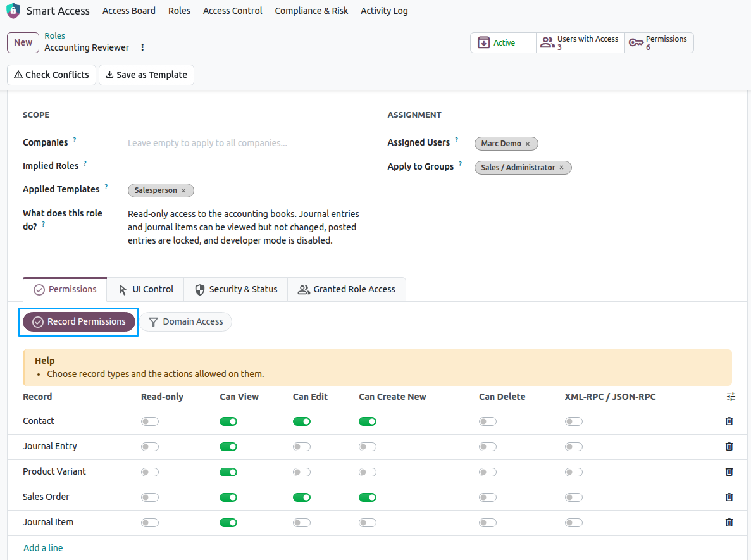
Task: Switch to the UI Control tab
Action: [x=146, y=289]
